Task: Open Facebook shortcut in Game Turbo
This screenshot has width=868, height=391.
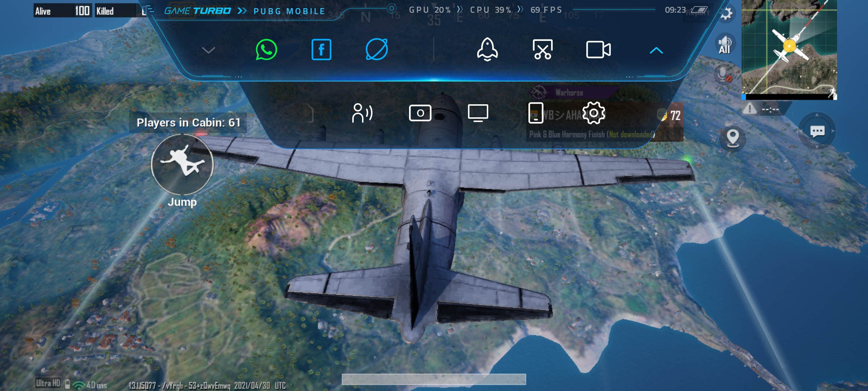Action: coord(321,50)
